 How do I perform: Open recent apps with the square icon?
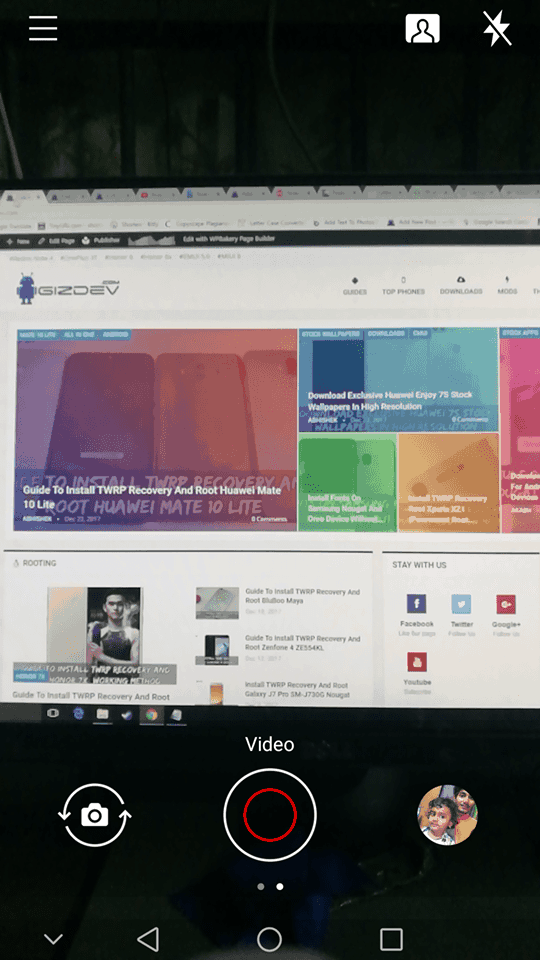coord(391,939)
